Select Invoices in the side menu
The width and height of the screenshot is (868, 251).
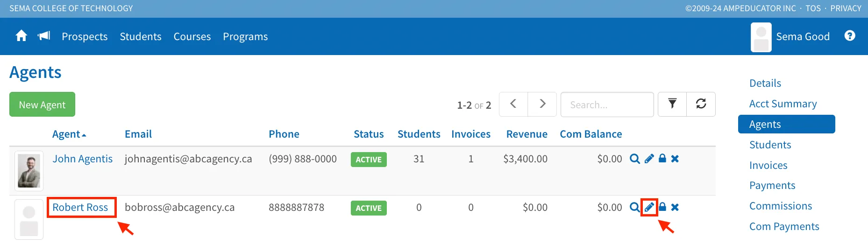[768, 165]
